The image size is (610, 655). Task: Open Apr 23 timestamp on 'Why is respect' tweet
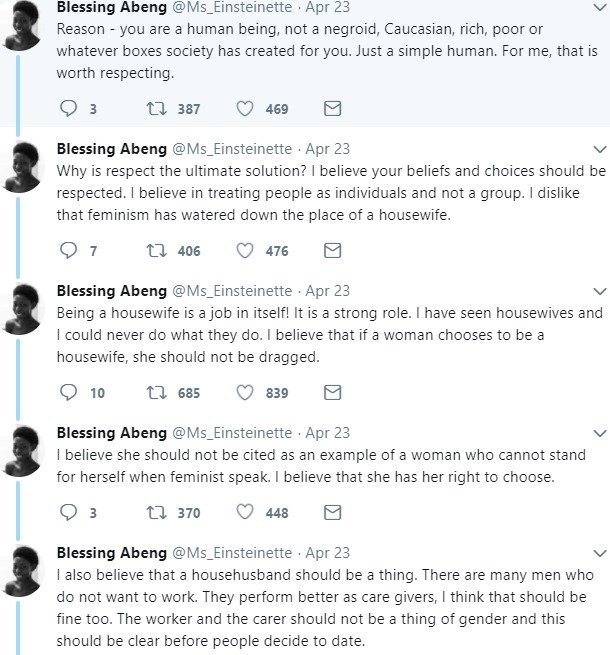(x=327, y=149)
